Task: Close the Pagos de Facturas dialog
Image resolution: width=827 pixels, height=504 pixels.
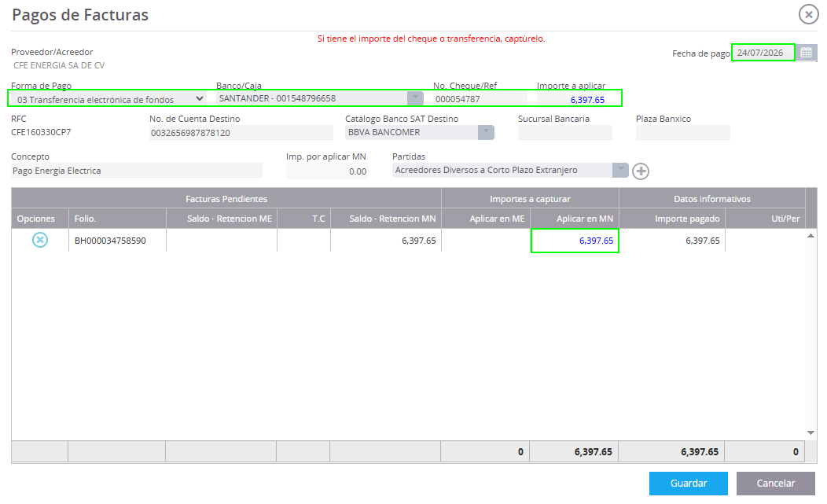Action: coord(809,14)
